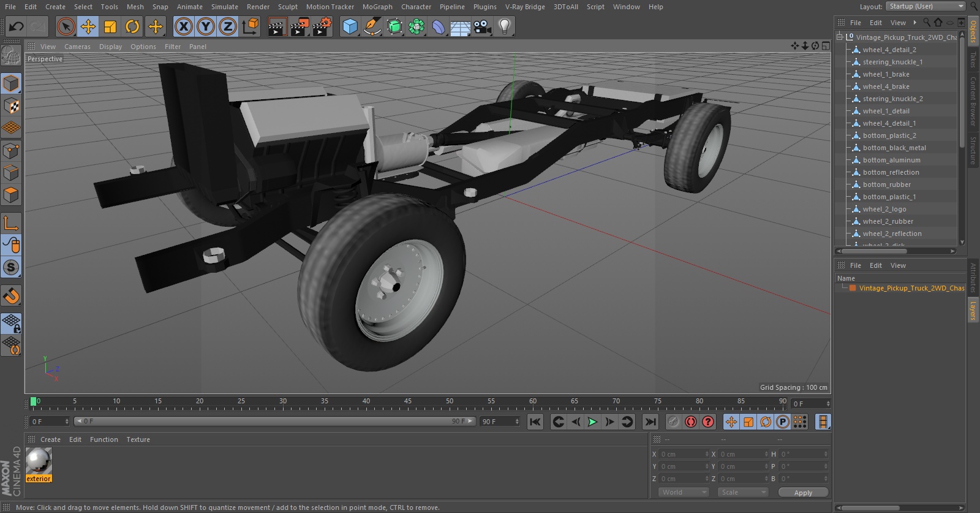Switch the coordinate system icon
Screen dimensions: 980x513
click(x=251, y=26)
